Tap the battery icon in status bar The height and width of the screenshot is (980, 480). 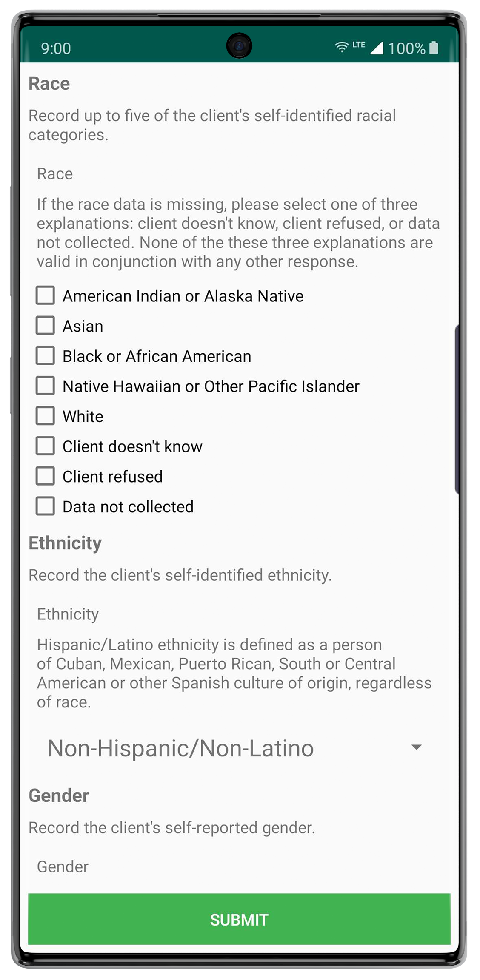pyautogui.click(x=434, y=48)
